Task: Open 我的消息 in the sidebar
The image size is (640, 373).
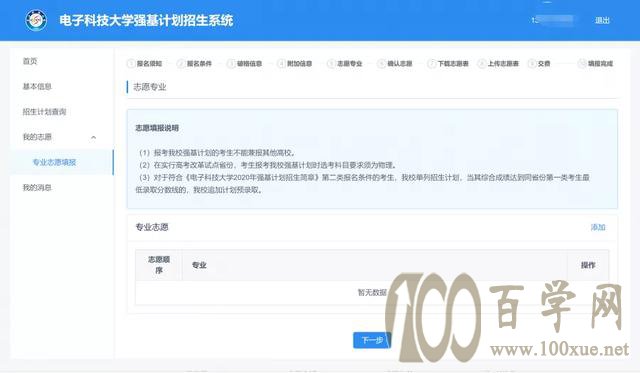Action: [x=37, y=188]
